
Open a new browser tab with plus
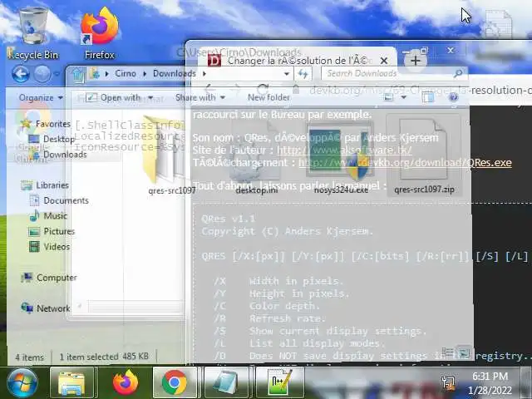(x=416, y=61)
